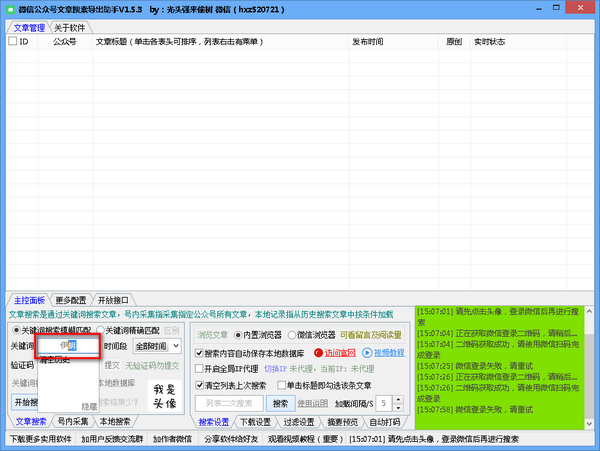The width and height of the screenshot is (600, 451).
Task: Click the app icon in title bar
Action: pyautogui.click(x=8, y=8)
